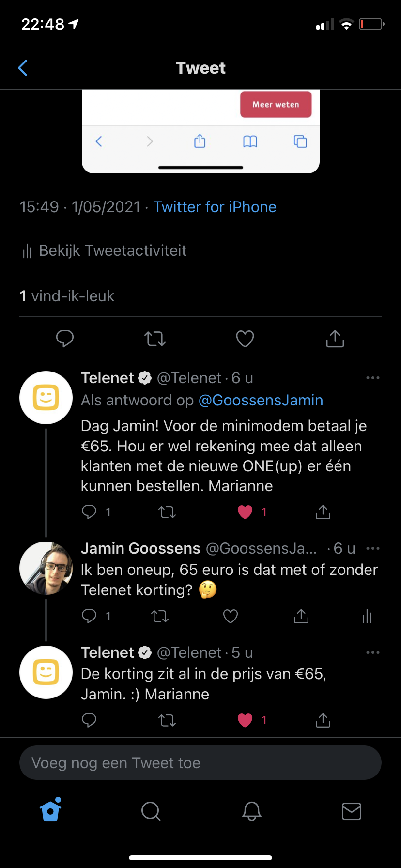The image size is (401, 868).
Task: Open more options on Telenet's last reply
Action: pos(372,652)
